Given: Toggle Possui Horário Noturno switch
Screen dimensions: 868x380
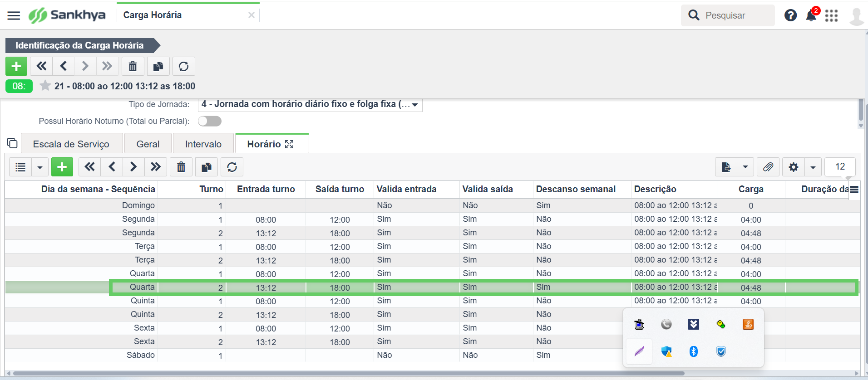Looking at the screenshot, I should (x=210, y=121).
